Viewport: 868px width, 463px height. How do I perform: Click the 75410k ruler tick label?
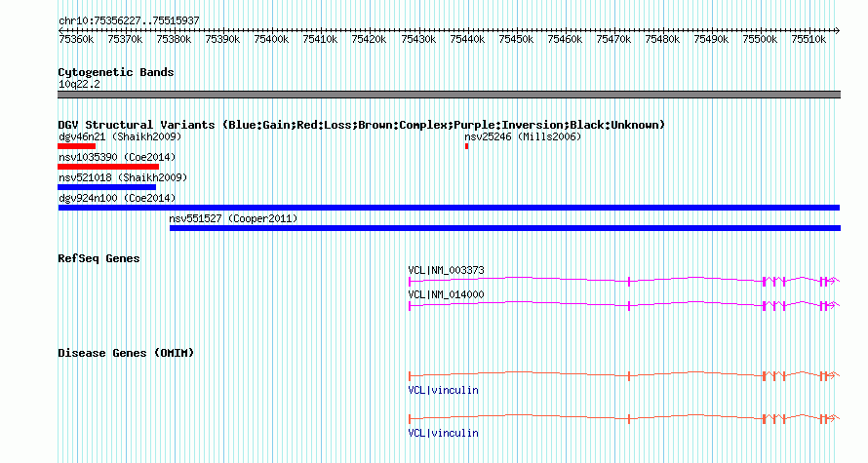coord(320,39)
